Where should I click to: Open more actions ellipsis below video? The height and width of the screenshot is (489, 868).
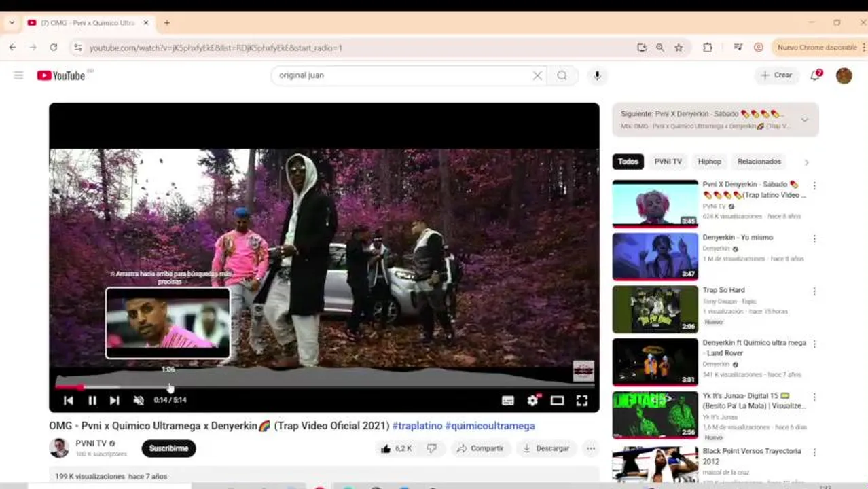[x=591, y=448]
